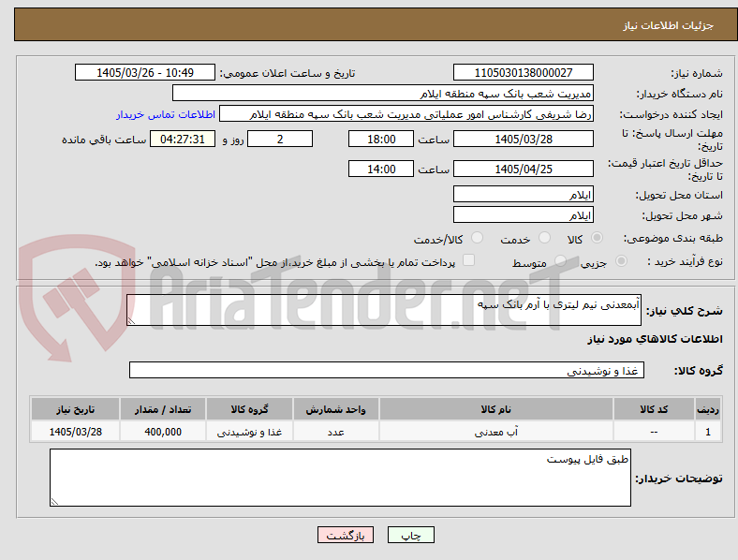The width and height of the screenshot is (738, 560).
Task: Click the general need description textarea
Action: point(384,310)
